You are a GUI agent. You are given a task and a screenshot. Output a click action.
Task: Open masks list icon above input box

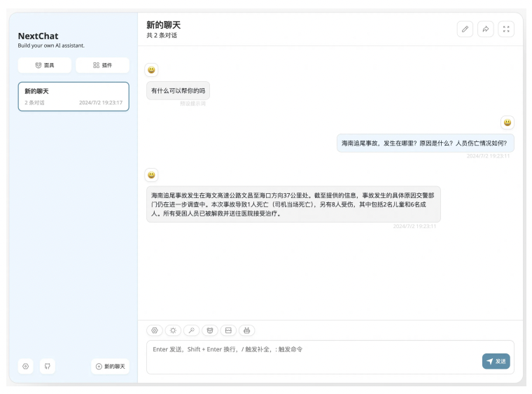209,330
